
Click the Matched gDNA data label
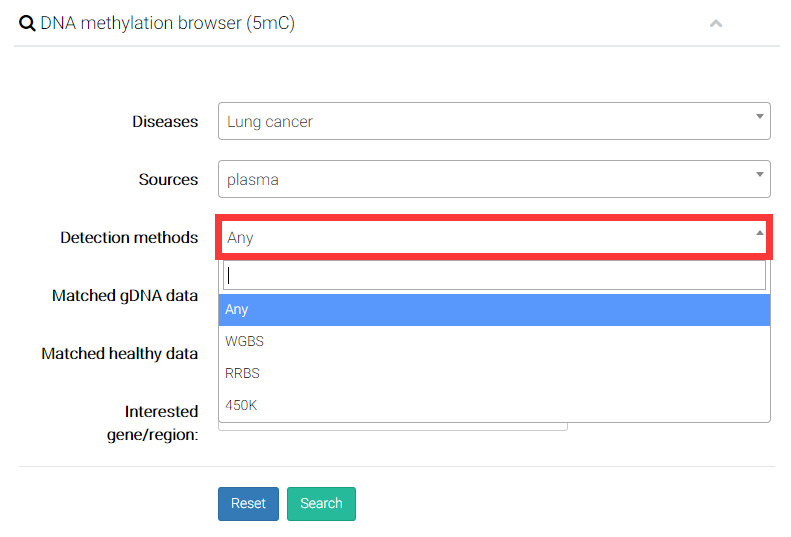click(125, 296)
